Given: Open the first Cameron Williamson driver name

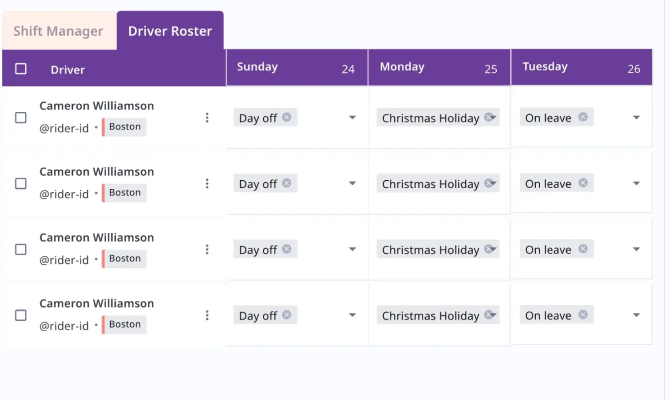Looking at the screenshot, I should click(x=97, y=106).
